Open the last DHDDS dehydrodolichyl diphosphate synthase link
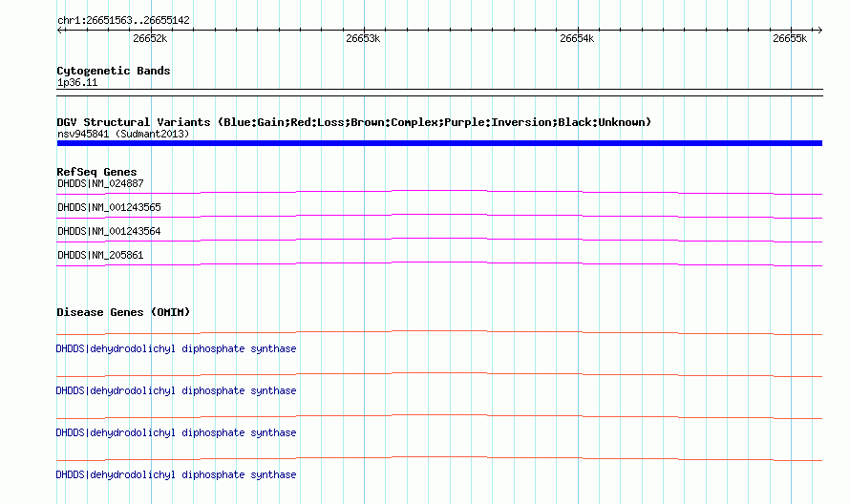Image resolution: width=850 pixels, height=504 pixels. [176, 474]
